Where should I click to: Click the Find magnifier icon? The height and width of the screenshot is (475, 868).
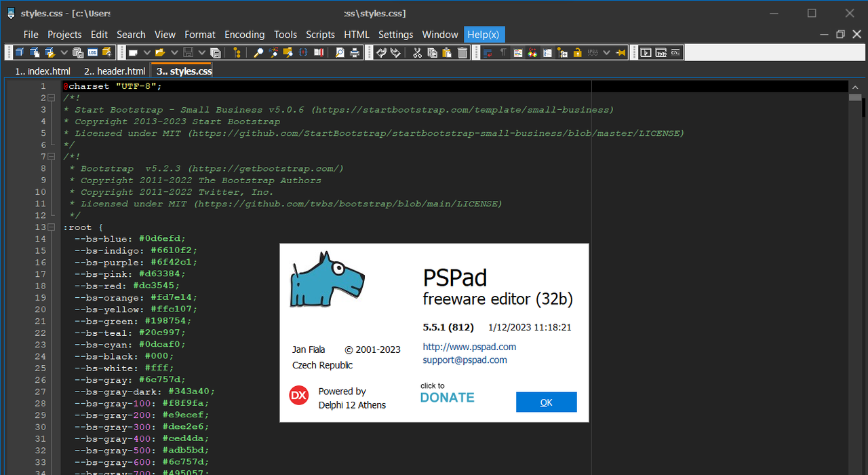(258, 52)
